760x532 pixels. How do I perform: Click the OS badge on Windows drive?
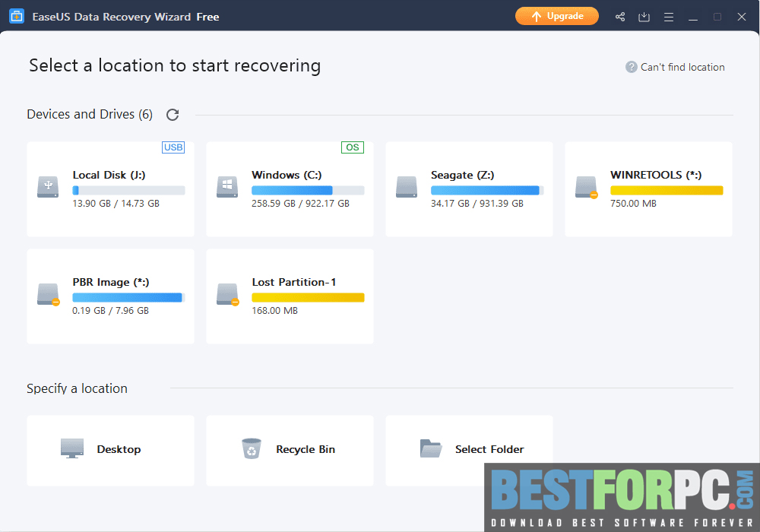click(353, 147)
